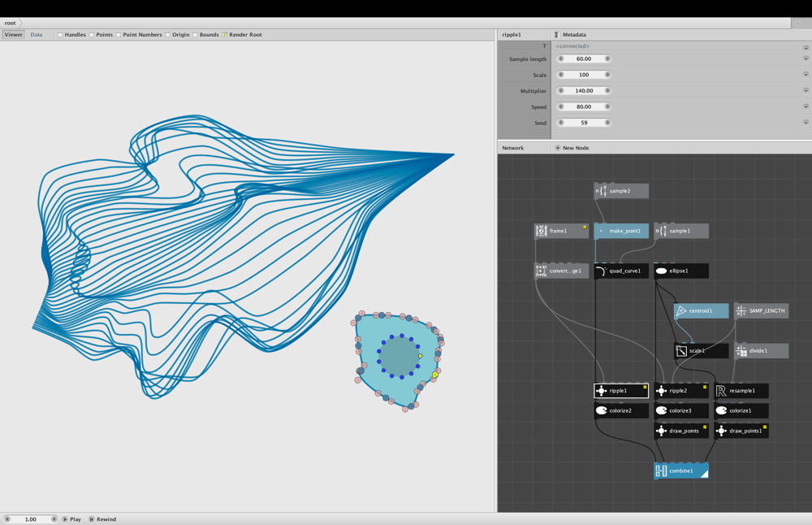Increase Multiplier with right arrow
The height and width of the screenshot is (525, 812).
pyautogui.click(x=607, y=91)
